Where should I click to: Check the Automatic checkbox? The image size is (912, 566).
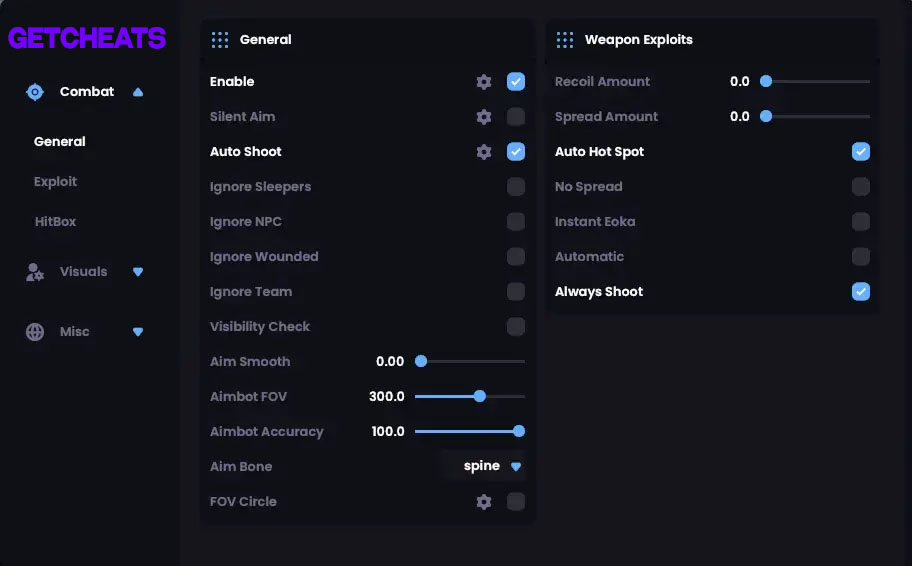[861, 257]
